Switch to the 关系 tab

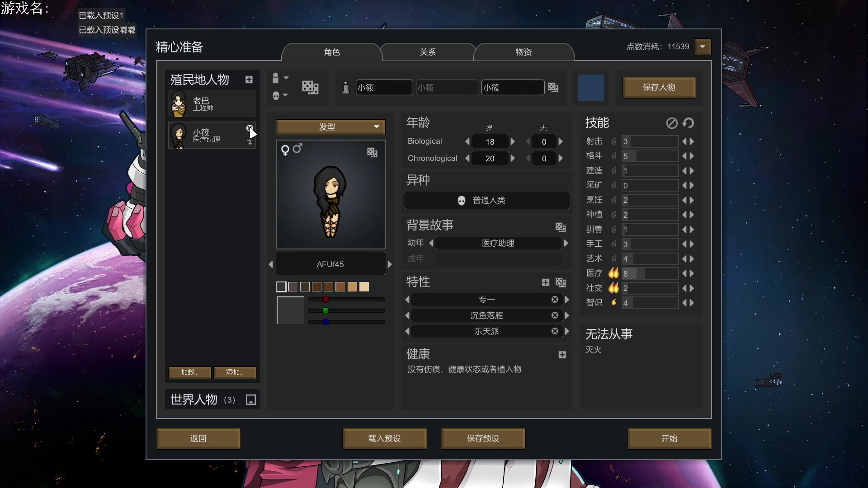coord(428,52)
